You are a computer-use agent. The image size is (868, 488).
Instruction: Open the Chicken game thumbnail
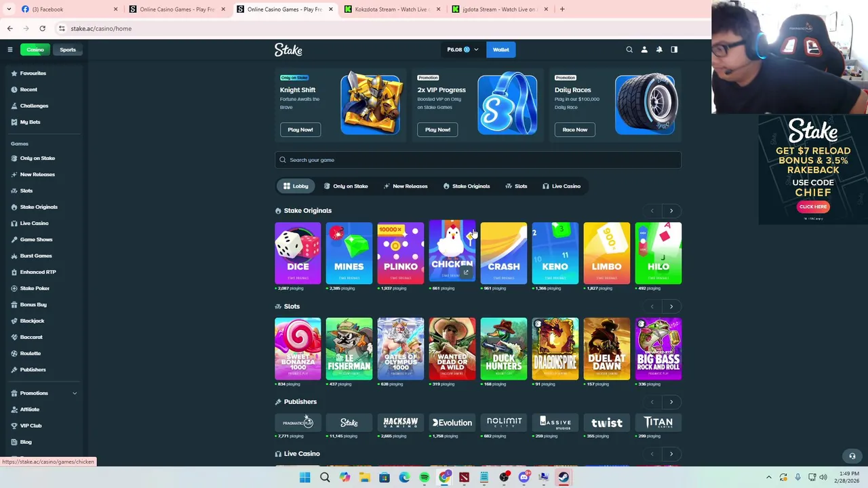click(x=452, y=250)
